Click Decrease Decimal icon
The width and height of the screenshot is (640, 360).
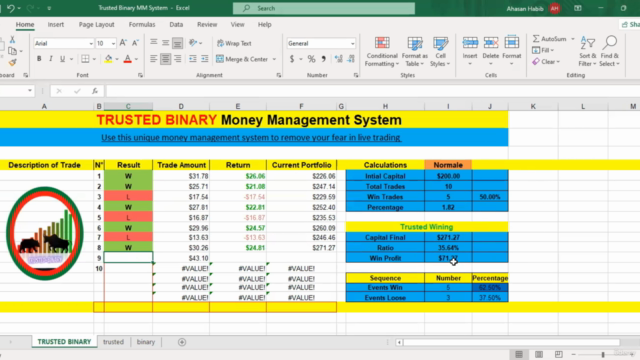point(351,59)
